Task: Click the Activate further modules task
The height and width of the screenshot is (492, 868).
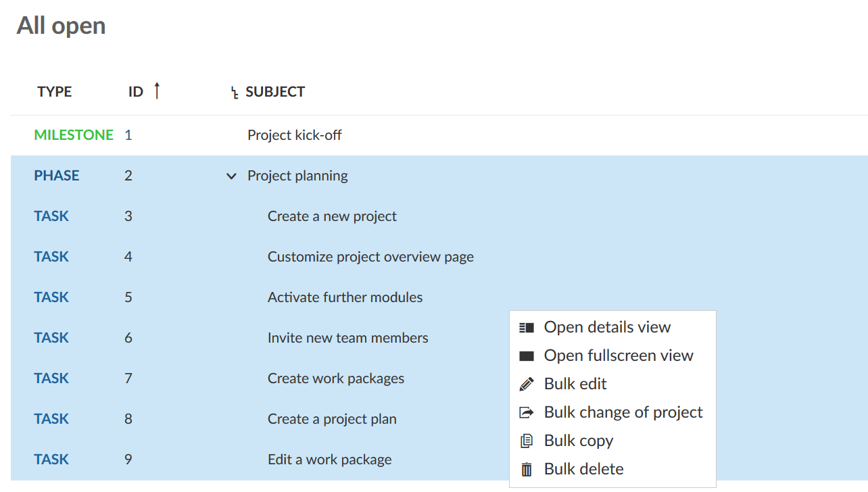Action: coord(345,297)
